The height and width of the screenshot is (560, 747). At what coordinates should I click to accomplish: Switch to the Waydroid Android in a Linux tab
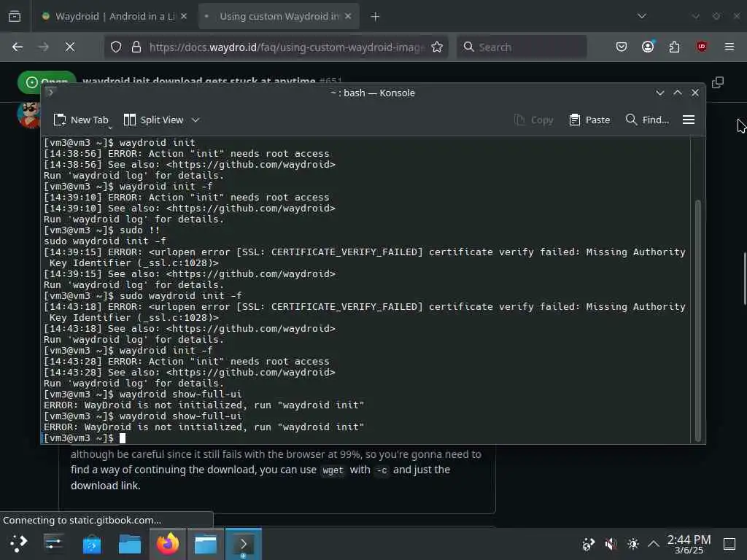click(114, 16)
